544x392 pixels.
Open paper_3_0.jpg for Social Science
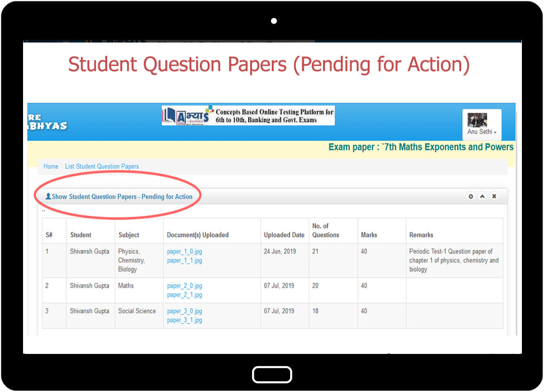tap(184, 311)
